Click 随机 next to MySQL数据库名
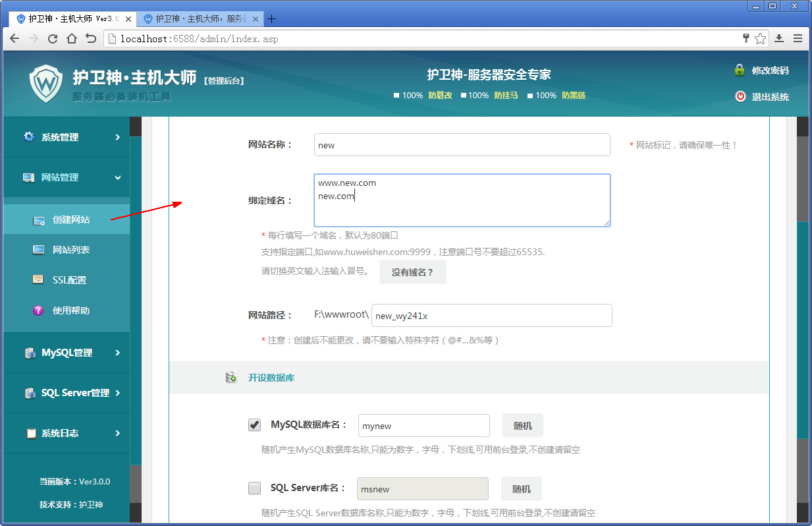The height and width of the screenshot is (526, 812). pyautogui.click(x=523, y=426)
